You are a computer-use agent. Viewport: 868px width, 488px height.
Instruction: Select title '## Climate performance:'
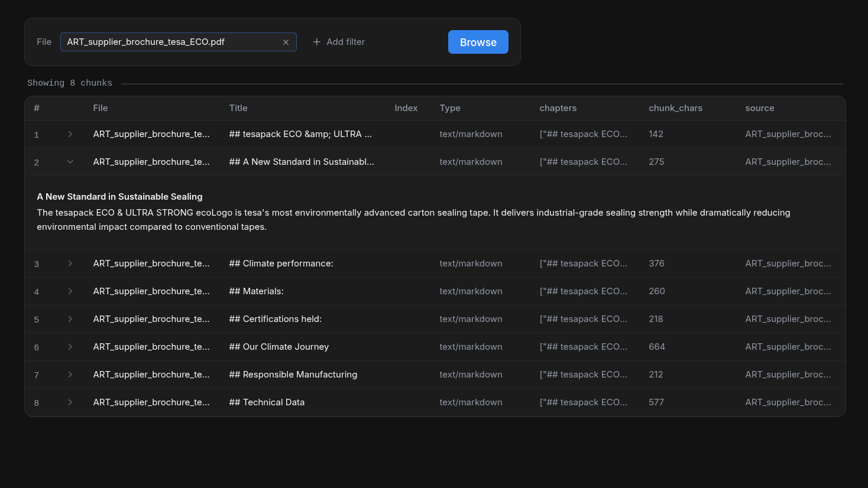click(x=281, y=263)
